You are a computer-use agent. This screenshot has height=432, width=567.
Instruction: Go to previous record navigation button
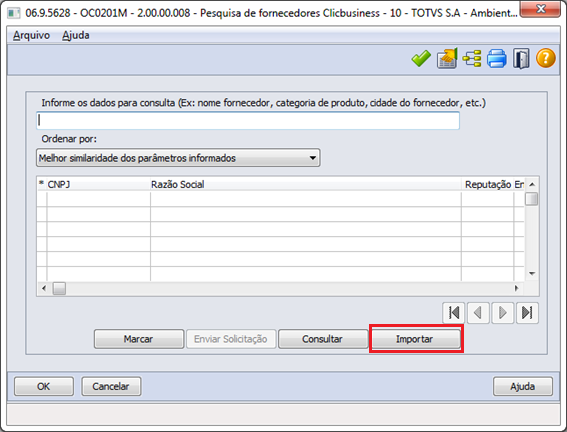click(x=478, y=313)
